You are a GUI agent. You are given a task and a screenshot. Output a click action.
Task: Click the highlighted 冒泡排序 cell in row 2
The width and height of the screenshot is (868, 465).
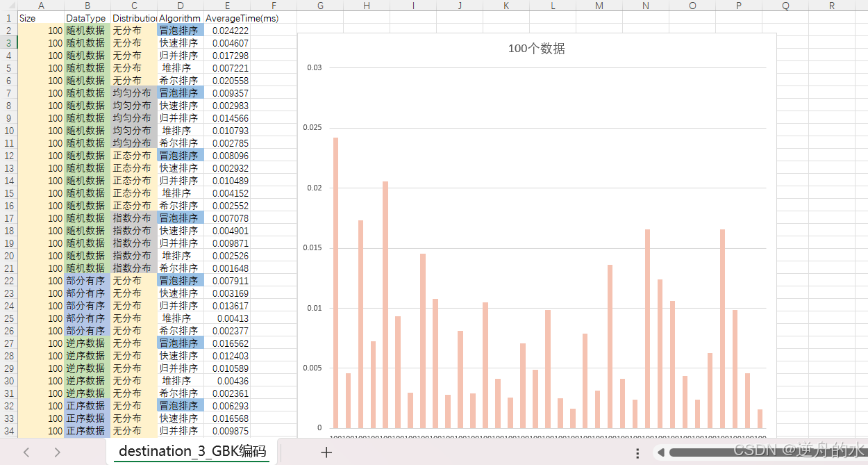pyautogui.click(x=179, y=30)
